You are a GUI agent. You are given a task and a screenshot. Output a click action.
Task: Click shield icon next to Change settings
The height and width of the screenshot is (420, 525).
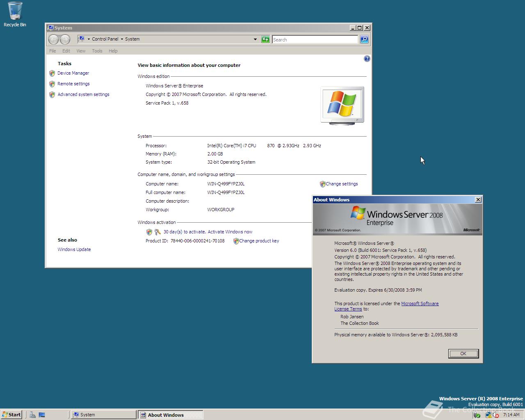pyautogui.click(x=322, y=184)
